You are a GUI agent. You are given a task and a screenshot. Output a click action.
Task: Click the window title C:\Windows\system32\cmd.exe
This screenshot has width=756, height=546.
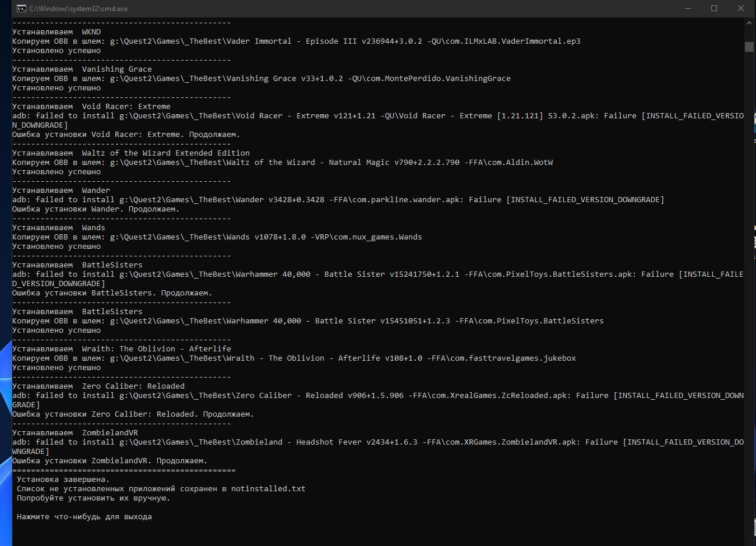pos(79,9)
